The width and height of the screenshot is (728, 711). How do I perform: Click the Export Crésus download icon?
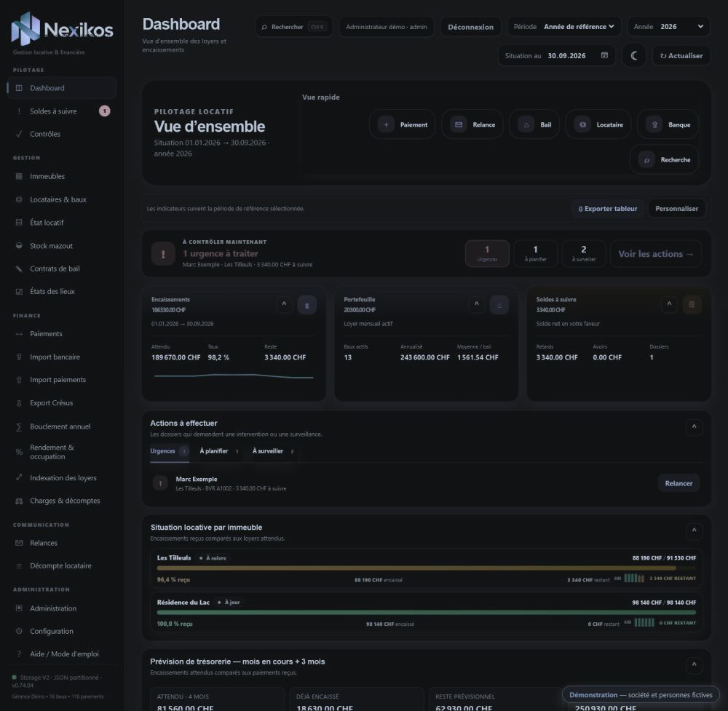(19, 403)
